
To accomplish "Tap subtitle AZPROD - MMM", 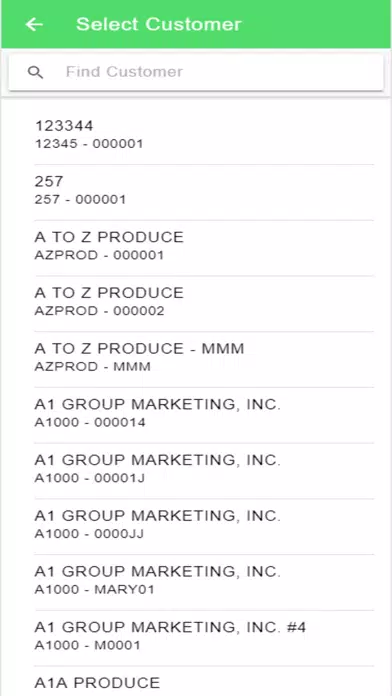I will pos(92,367).
